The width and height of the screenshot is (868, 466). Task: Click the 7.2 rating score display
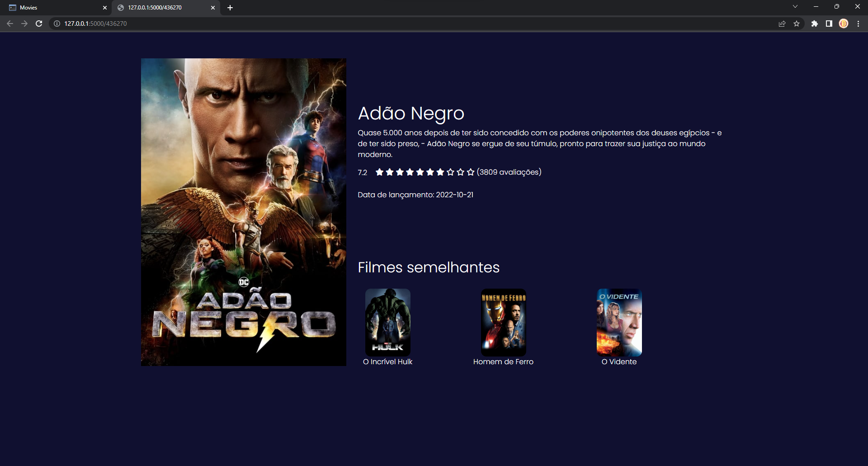point(363,172)
